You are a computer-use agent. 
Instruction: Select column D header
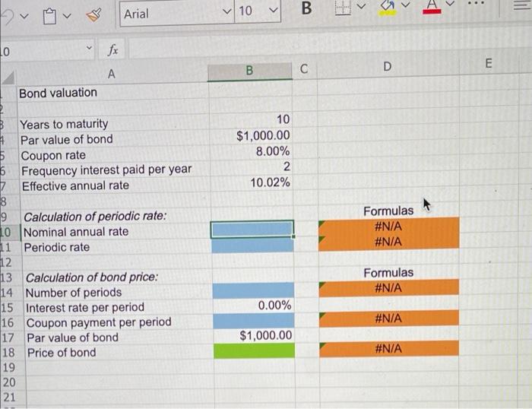(387, 67)
